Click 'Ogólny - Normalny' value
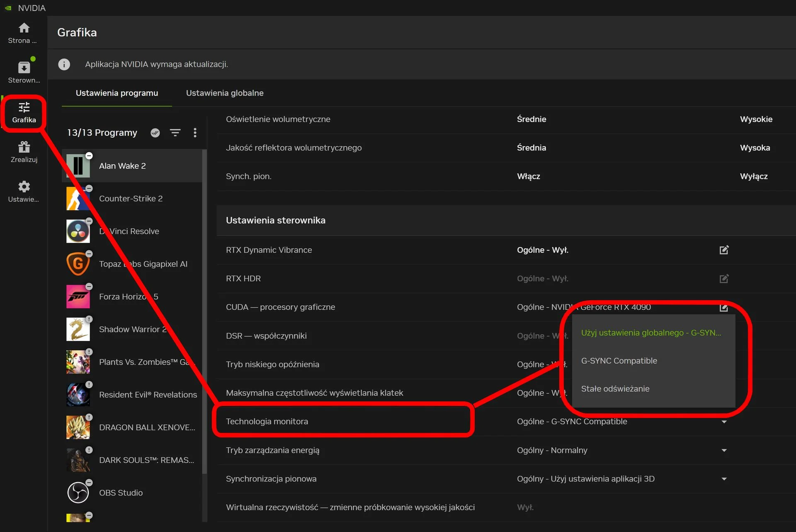 [552, 450]
